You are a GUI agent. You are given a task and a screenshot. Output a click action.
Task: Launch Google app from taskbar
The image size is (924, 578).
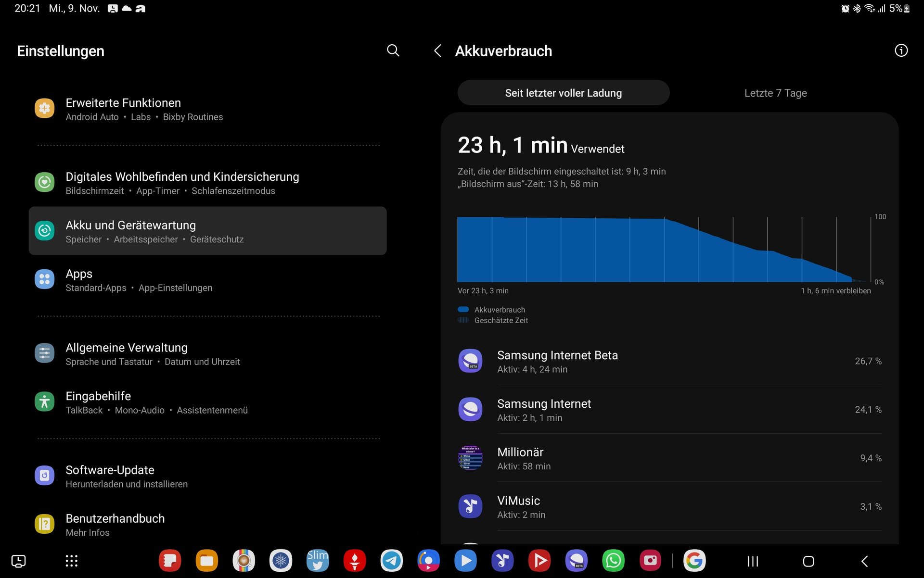coord(694,561)
